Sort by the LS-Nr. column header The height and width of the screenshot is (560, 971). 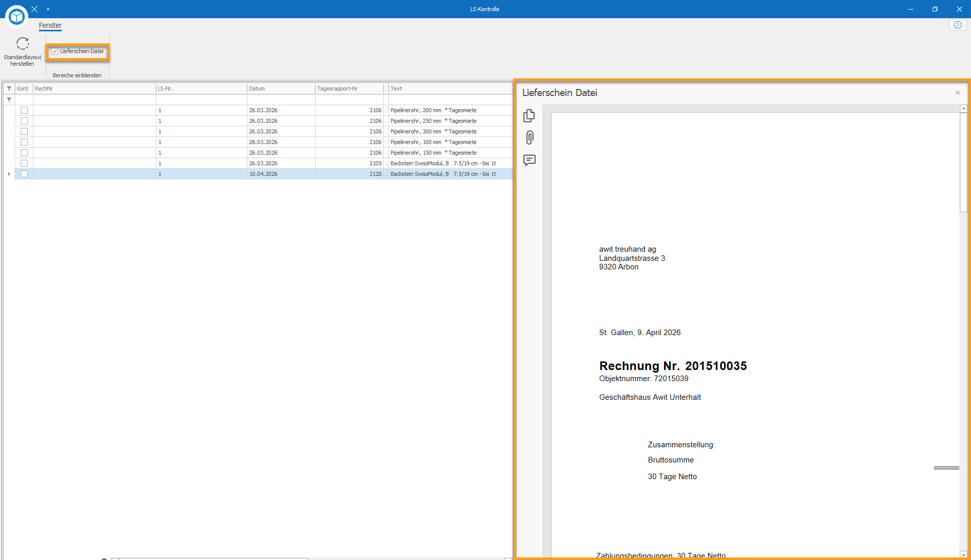click(x=201, y=88)
